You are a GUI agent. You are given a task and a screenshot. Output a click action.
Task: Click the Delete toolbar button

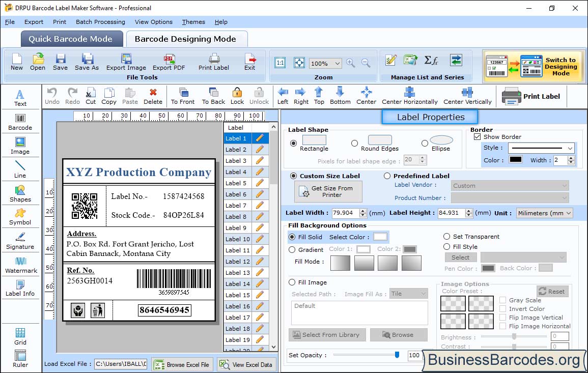pyautogui.click(x=153, y=96)
